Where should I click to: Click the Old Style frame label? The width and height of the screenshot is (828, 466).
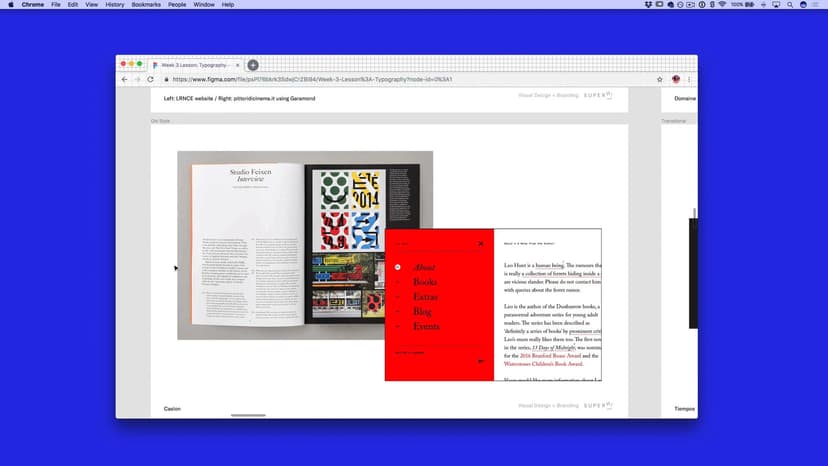[161, 121]
